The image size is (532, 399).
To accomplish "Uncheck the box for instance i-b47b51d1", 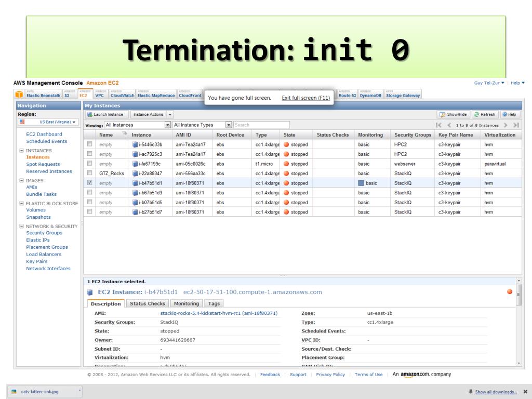I will tap(89, 182).
